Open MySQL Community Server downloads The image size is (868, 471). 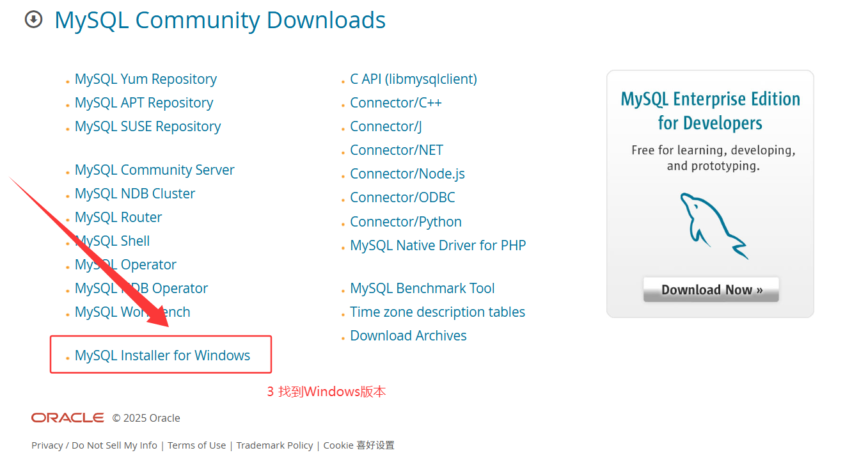pos(154,170)
